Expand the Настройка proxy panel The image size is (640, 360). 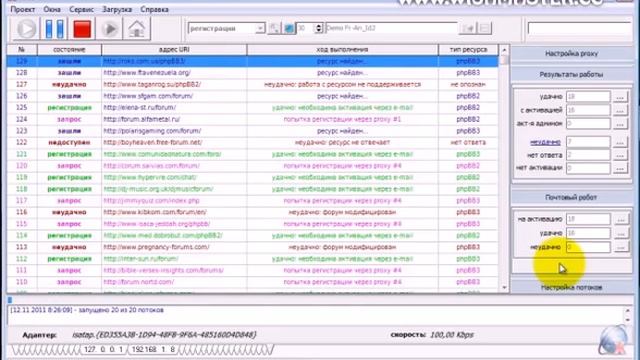coord(571,53)
